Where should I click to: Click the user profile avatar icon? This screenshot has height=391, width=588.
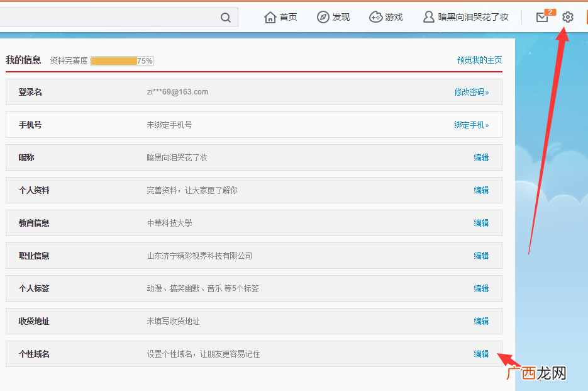tap(429, 17)
